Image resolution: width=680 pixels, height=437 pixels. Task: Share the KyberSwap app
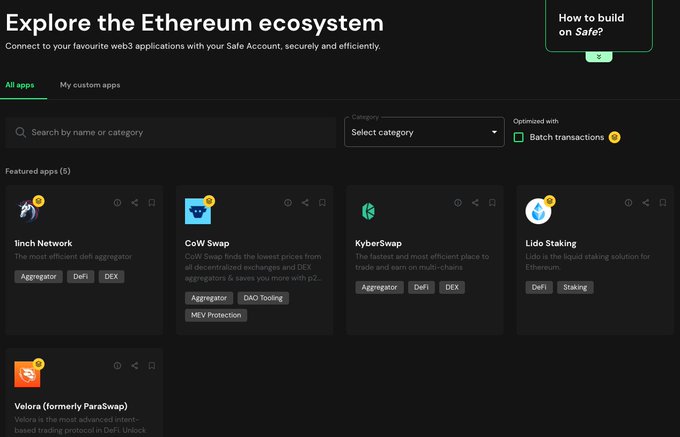point(475,202)
